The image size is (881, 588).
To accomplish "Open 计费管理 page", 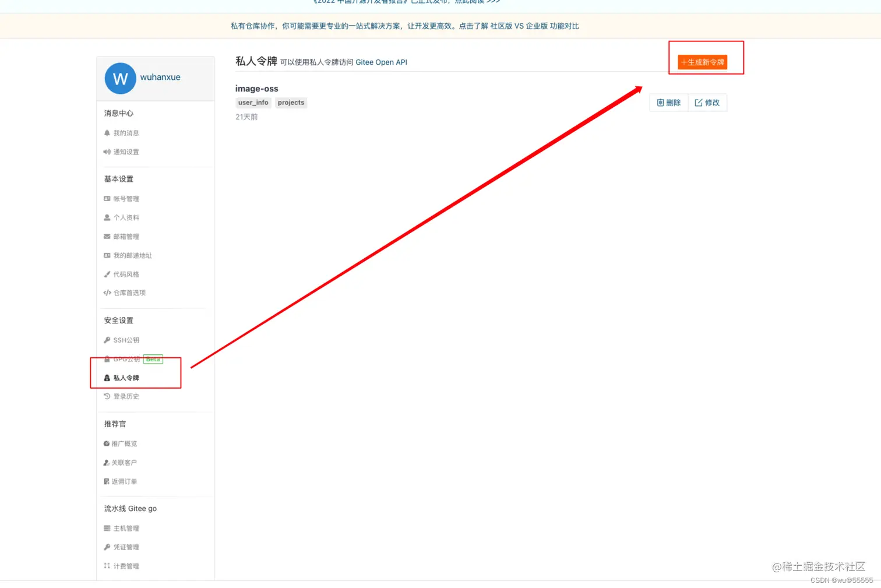I will [x=126, y=566].
